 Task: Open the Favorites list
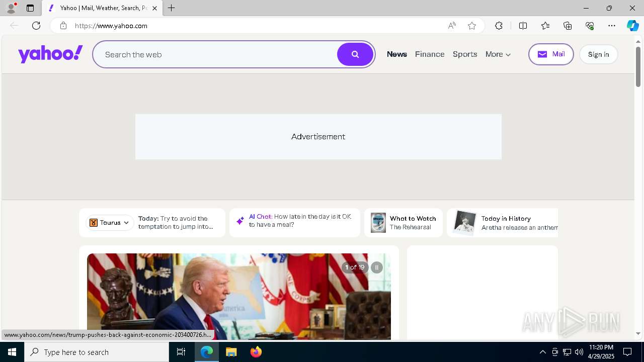[545, 26]
